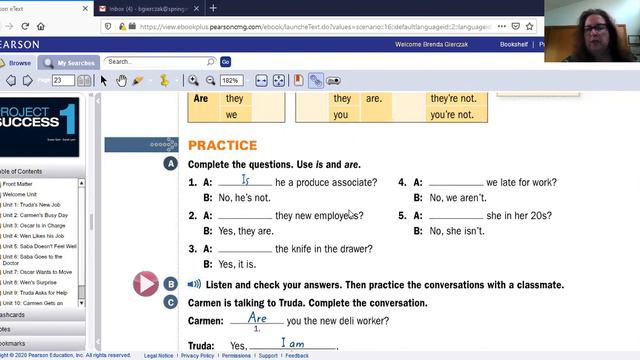This screenshot has height=360, width=640.
Task: Open the Legal Notice link
Action: 158,356
